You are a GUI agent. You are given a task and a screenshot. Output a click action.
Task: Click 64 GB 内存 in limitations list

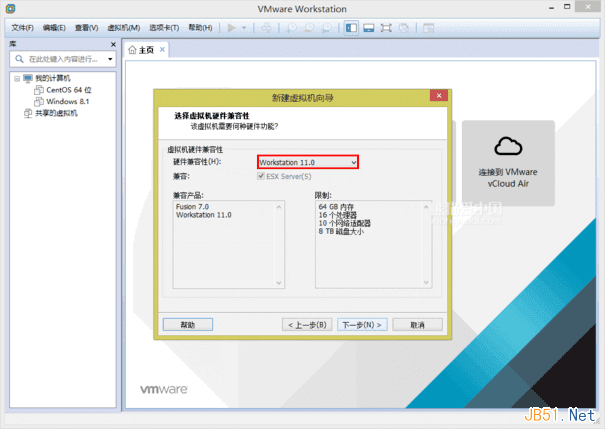tap(336, 207)
